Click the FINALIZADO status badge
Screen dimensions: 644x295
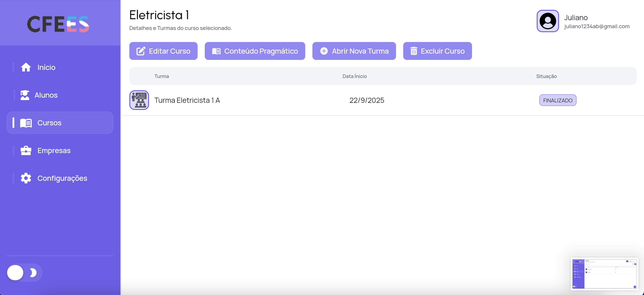[557, 100]
